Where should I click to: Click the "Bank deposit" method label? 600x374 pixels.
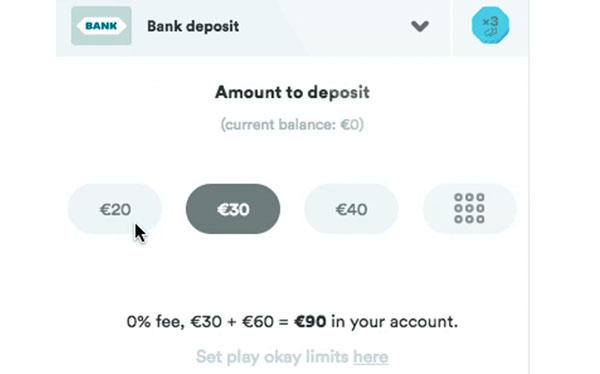point(193,26)
